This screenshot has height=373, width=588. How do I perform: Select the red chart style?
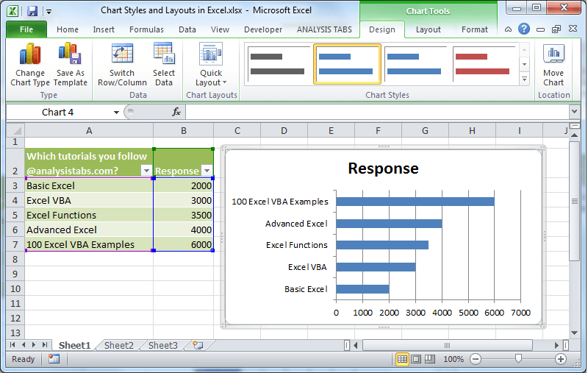[x=483, y=64]
